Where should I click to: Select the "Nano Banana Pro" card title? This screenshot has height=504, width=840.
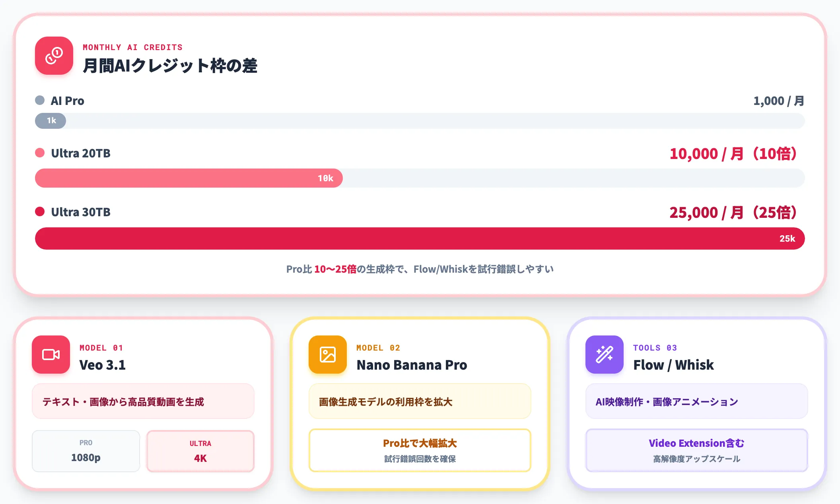[412, 365]
